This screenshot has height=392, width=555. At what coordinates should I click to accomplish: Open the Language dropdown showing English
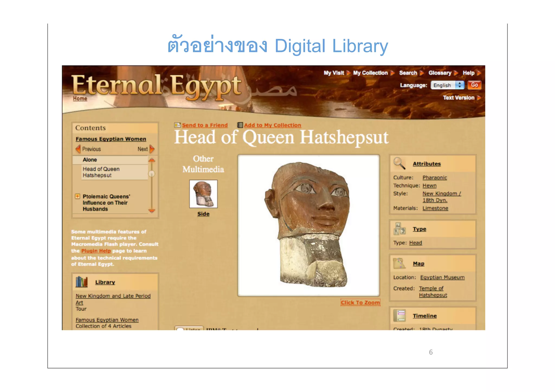(447, 85)
